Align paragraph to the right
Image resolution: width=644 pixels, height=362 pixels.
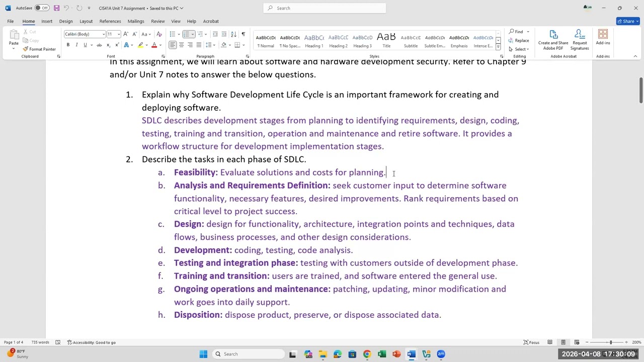coord(190,45)
